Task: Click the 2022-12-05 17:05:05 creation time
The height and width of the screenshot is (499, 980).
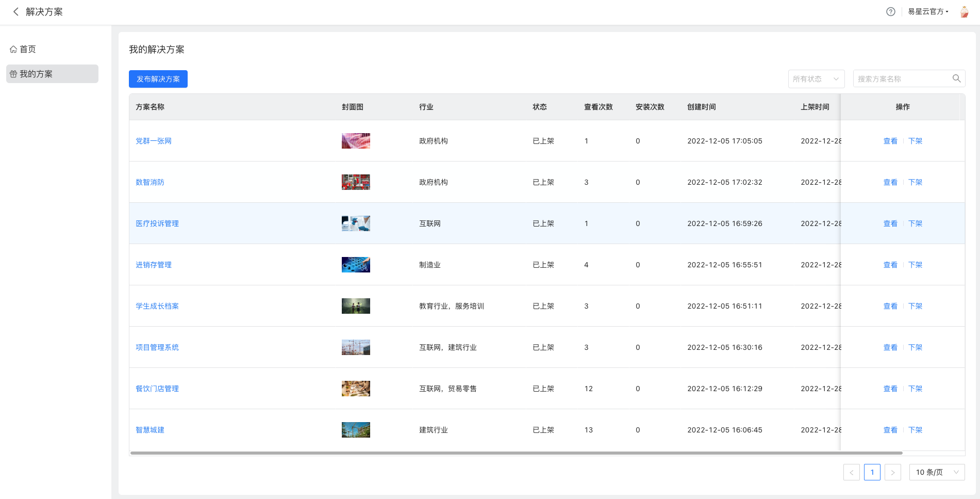Action: click(x=725, y=141)
